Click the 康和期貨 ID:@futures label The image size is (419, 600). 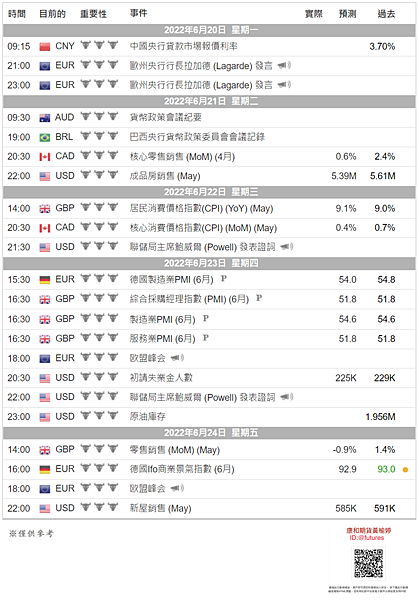click(368, 534)
